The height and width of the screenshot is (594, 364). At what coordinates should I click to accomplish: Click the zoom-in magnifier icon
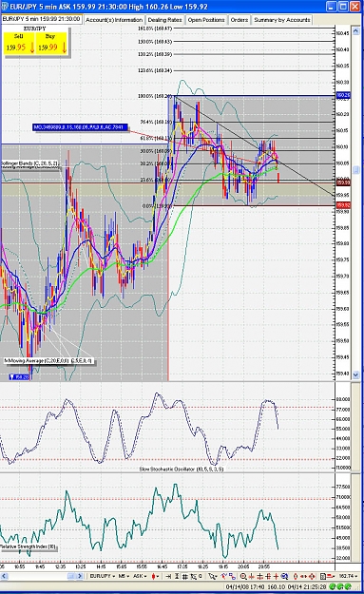[x=243, y=576]
